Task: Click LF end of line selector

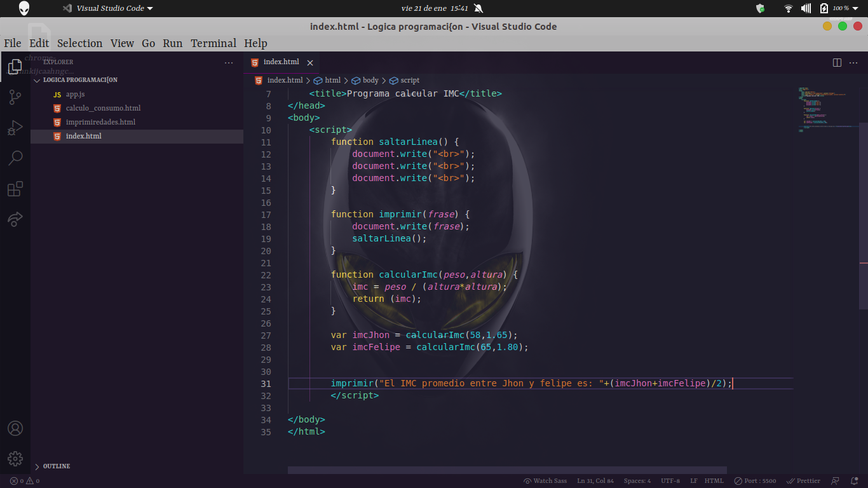Action: tap(694, 481)
